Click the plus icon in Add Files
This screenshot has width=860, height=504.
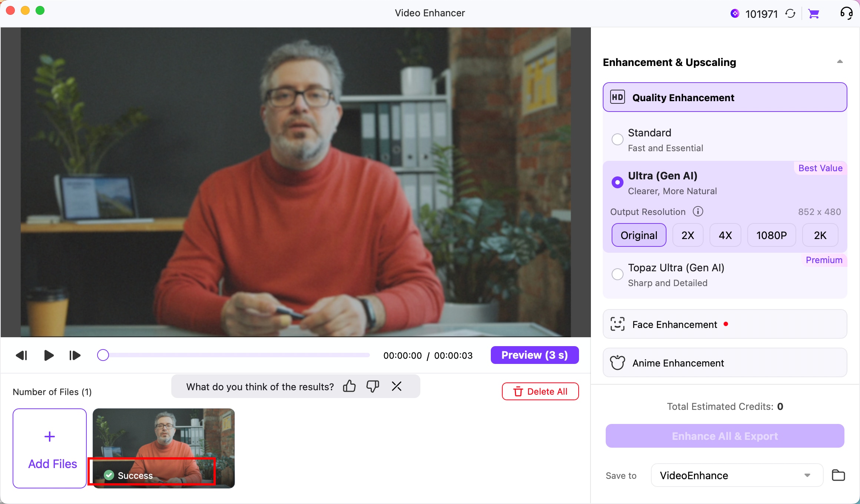[50, 437]
